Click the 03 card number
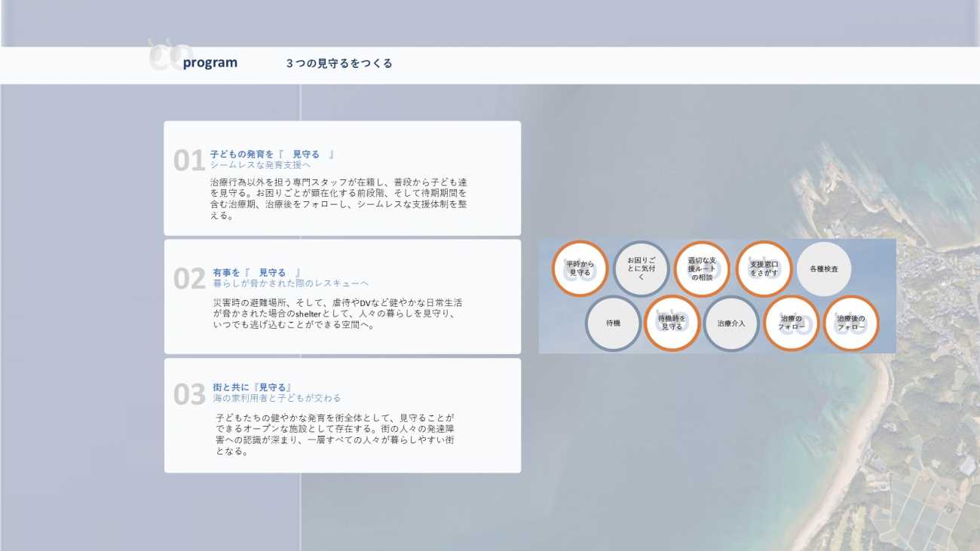 (188, 394)
